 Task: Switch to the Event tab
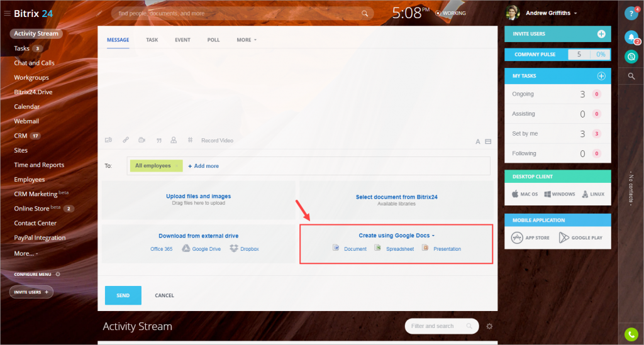[182, 40]
